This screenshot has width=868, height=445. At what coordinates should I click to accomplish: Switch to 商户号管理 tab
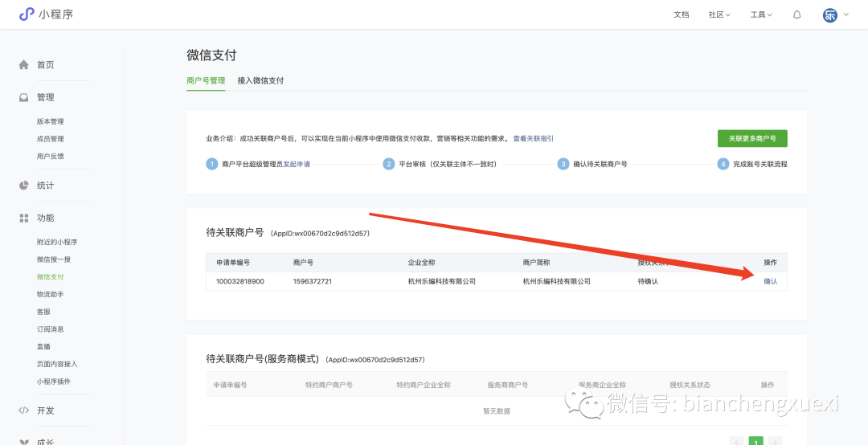(206, 80)
